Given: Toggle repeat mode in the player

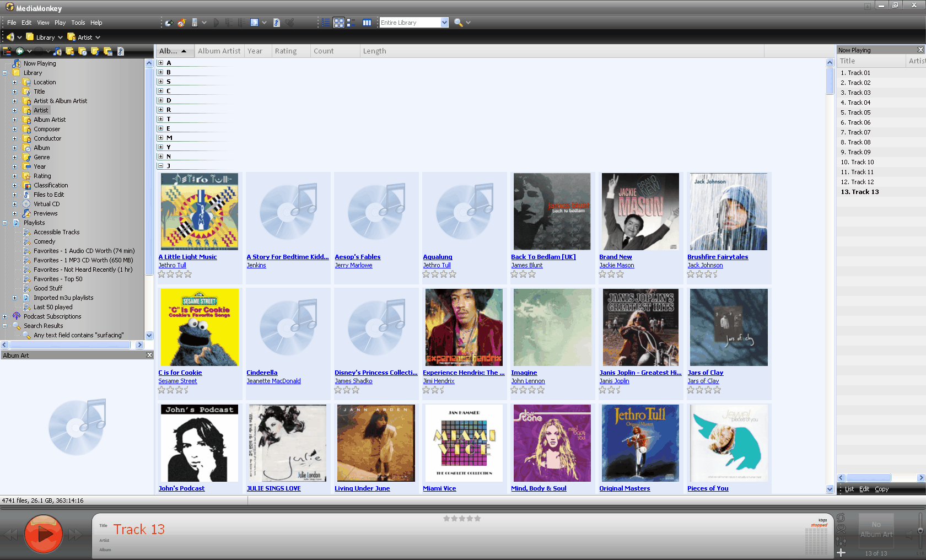Looking at the screenshot, I should [841, 518].
